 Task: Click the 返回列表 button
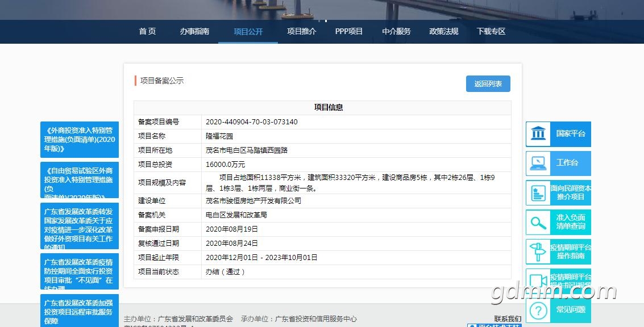click(488, 83)
